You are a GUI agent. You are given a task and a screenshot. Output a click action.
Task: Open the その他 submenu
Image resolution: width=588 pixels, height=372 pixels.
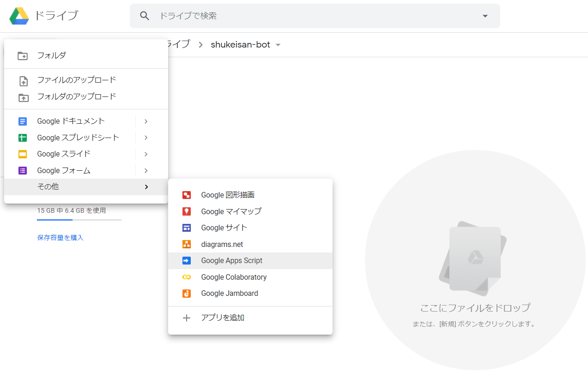coord(86,187)
